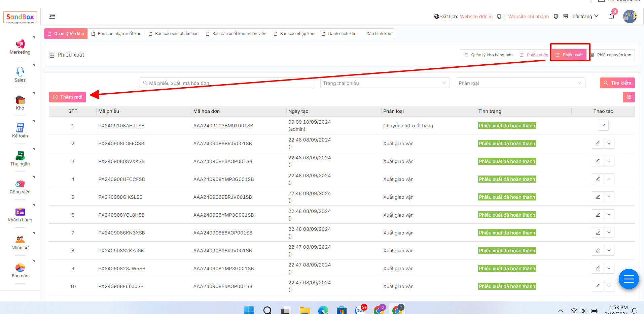Open the Thời trang branch selector
The height and width of the screenshot is (314, 644).
click(581, 17)
